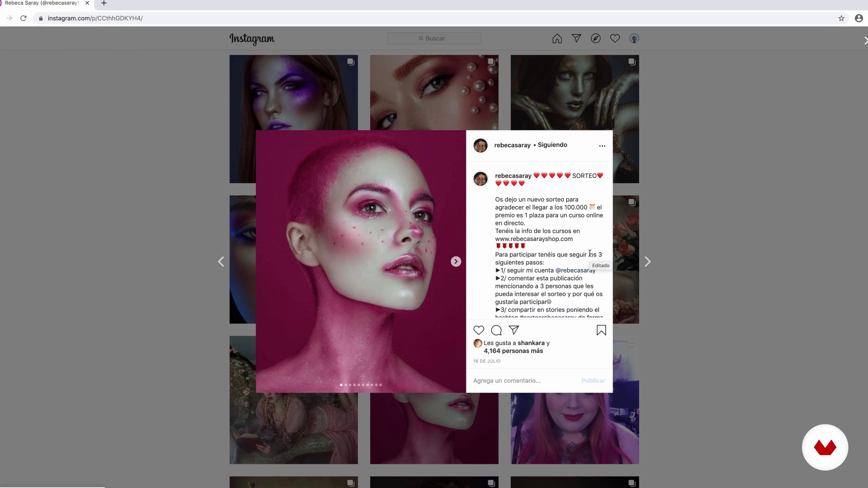Go to next post arrow
The height and width of the screenshot is (488, 868).
point(647,262)
